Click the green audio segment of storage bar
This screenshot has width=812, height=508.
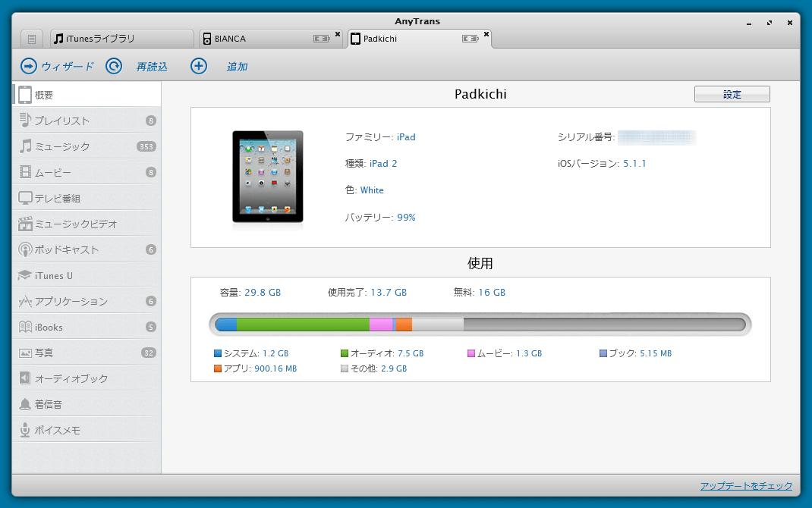coord(303,325)
